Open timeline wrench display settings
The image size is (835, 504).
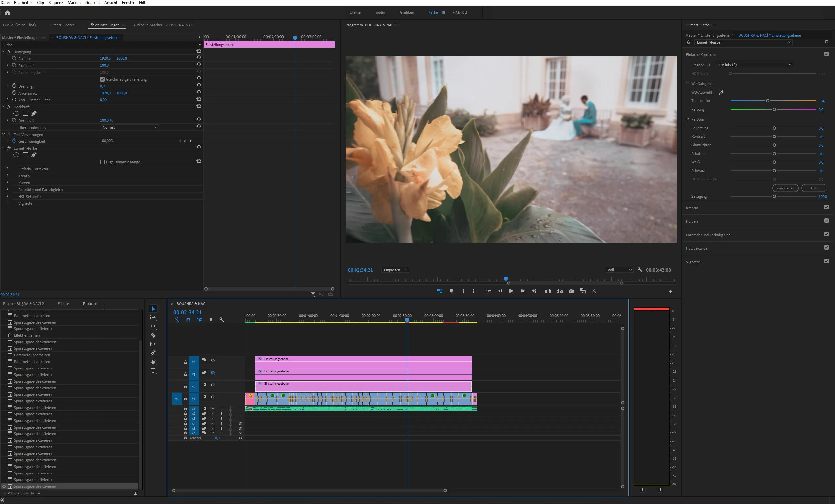click(222, 320)
